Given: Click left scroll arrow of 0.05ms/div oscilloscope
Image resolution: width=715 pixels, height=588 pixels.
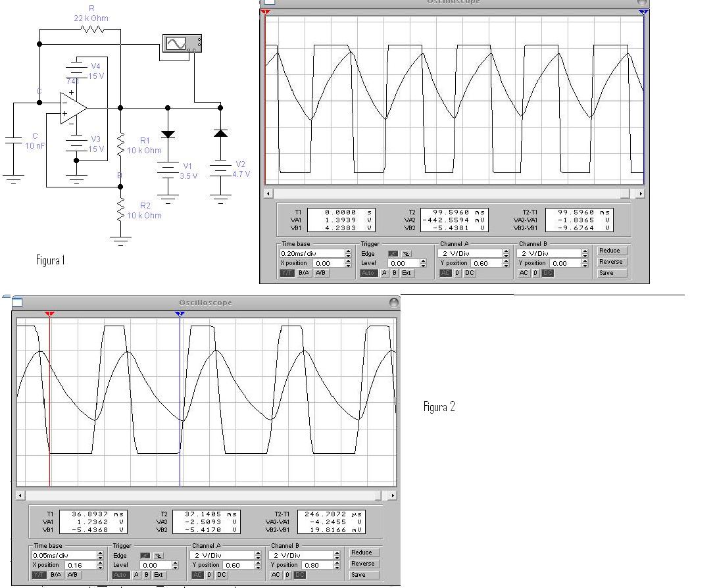Looking at the screenshot, I should pyautogui.click(x=20, y=495).
